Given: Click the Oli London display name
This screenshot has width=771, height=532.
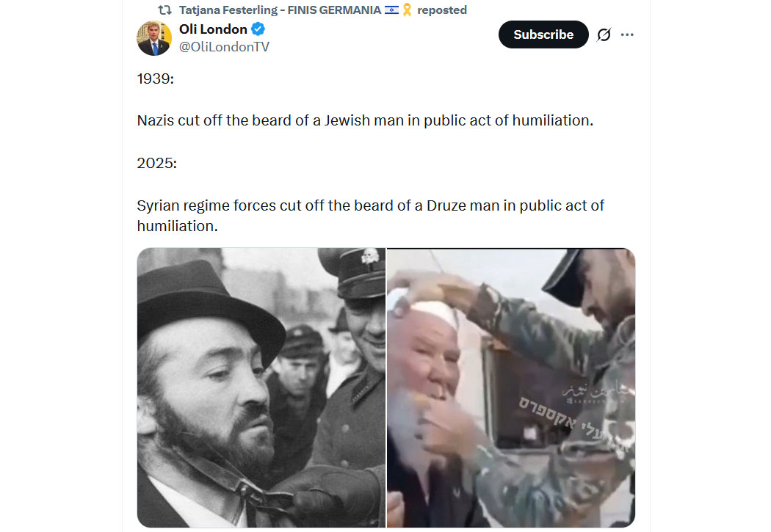Looking at the screenshot, I should point(213,29).
